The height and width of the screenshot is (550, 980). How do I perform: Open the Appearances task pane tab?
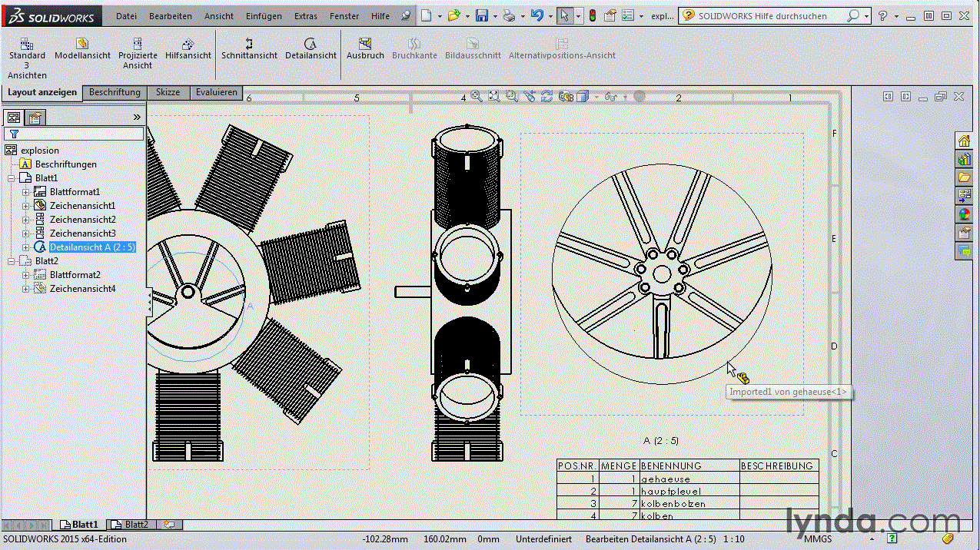tap(964, 214)
